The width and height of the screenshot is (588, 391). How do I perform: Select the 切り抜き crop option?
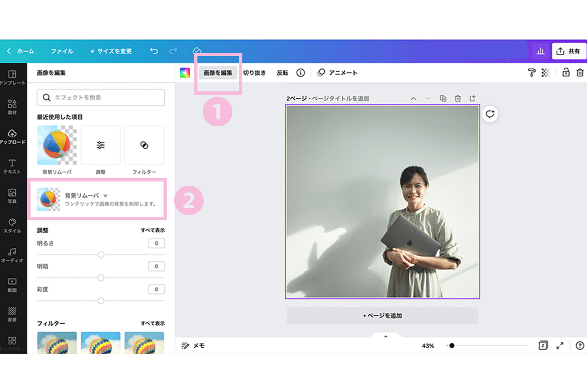[x=254, y=73]
